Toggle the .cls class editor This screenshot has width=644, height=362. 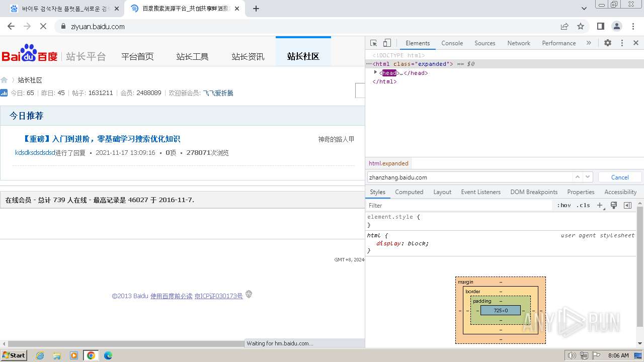[x=584, y=205]
